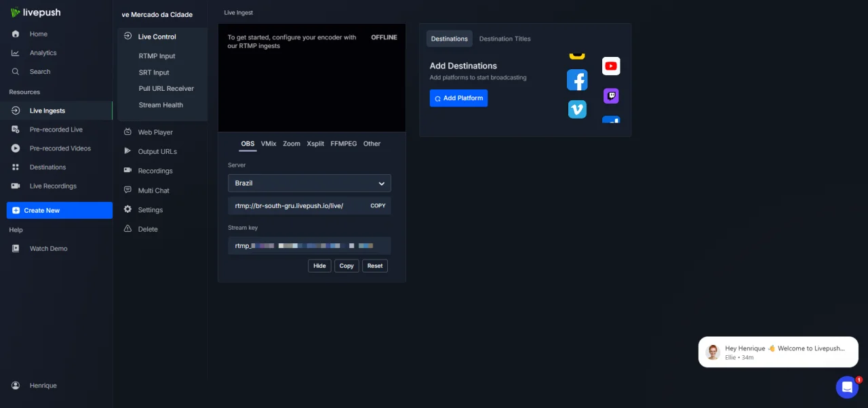
Task: Select the Destinations tab
Action: pos(450,39)
